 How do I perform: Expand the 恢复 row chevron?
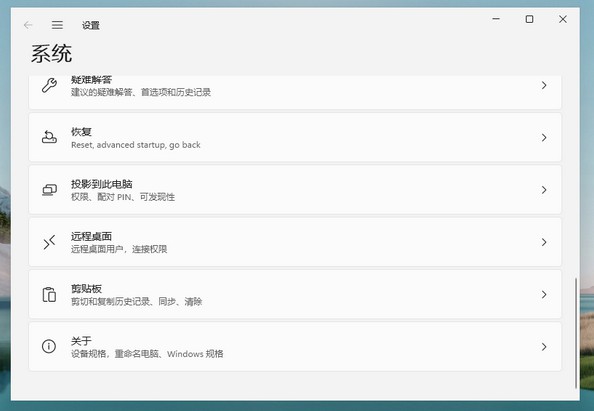[x=544, y=138]
